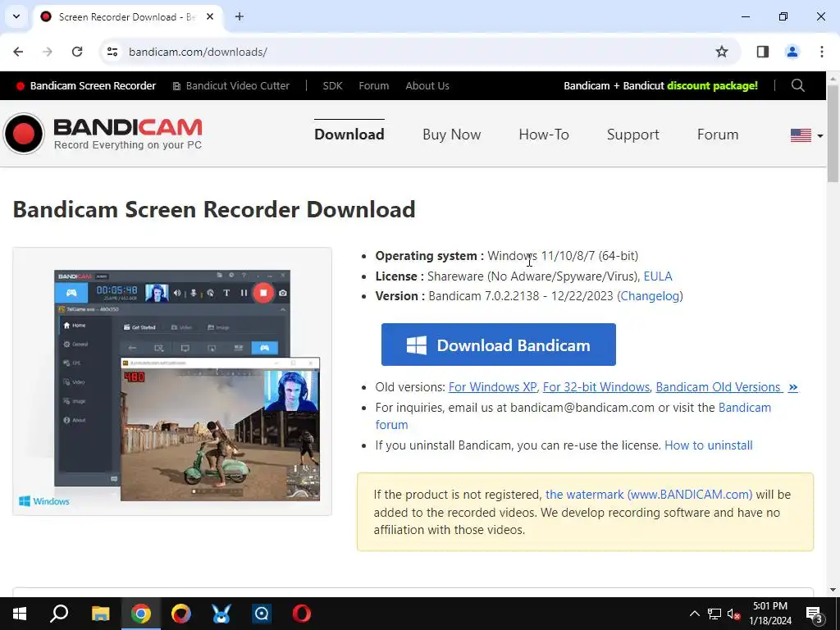Go back with the browser back arrow
Viewport: 840px width, 630px height.
(x=18, y=52)
